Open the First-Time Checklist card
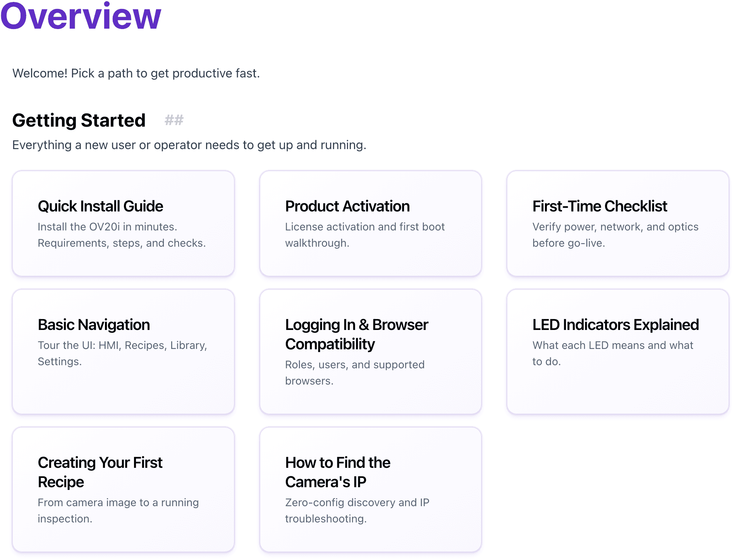Viewport: 732px width, 560px height. 618,224
